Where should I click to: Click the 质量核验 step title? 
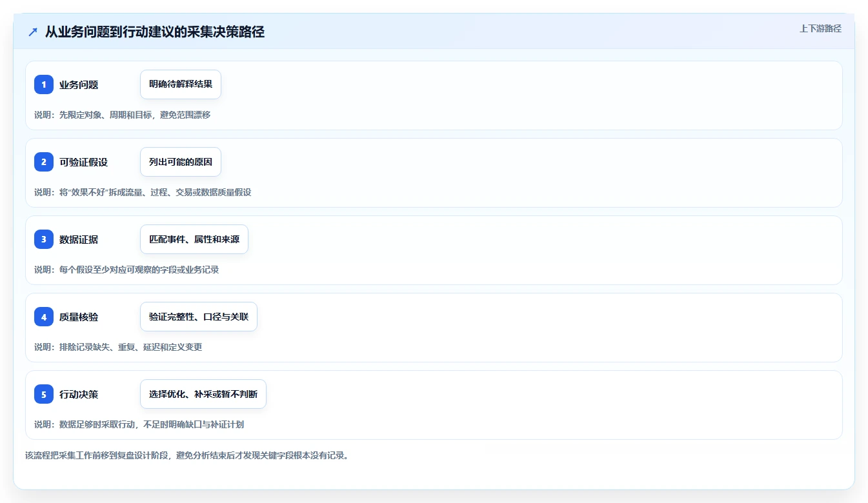point(79,317)
